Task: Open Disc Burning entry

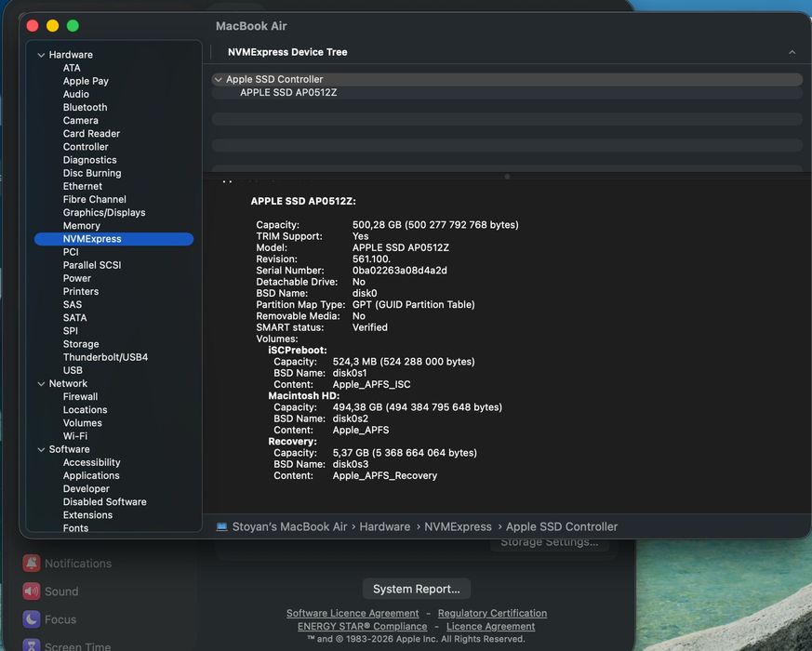Action: (x=92, y=173)
